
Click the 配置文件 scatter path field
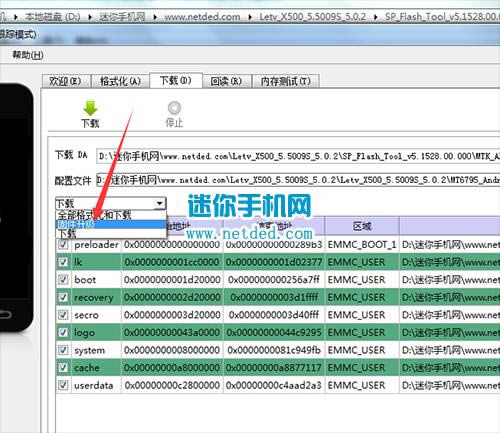(298, 180)
